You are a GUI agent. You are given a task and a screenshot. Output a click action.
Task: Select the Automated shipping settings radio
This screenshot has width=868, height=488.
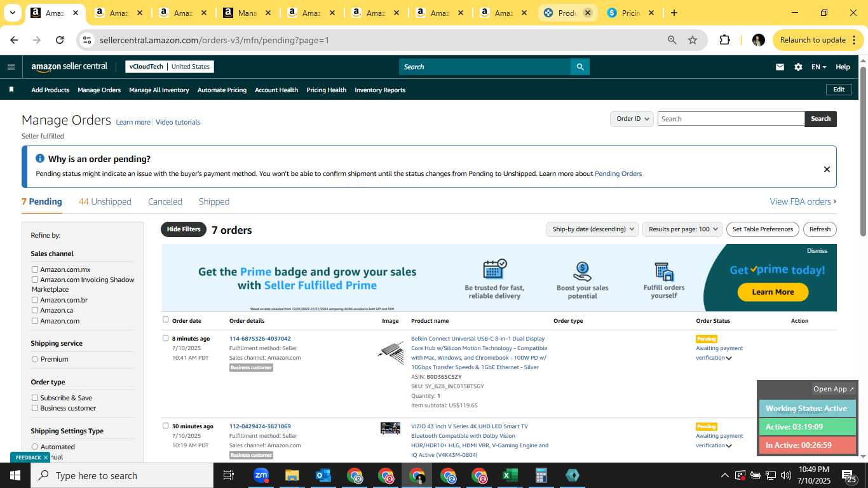pos(35,447)
